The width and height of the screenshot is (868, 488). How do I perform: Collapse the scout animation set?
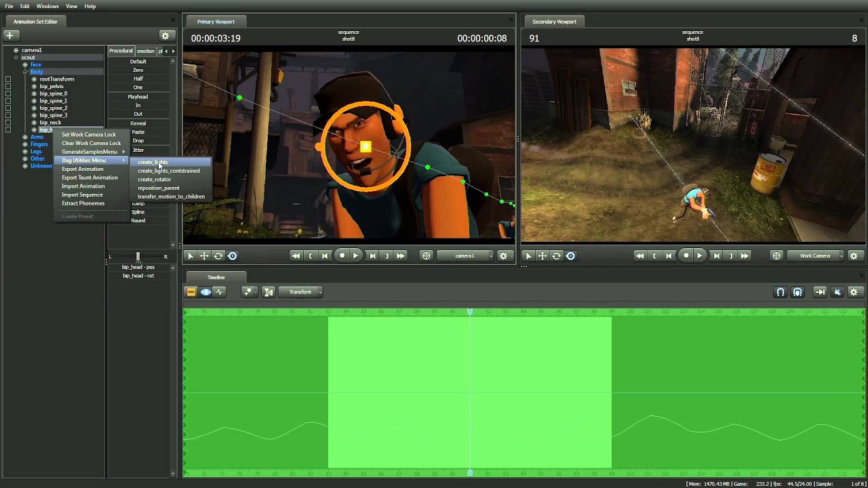(x=16, y=58)
